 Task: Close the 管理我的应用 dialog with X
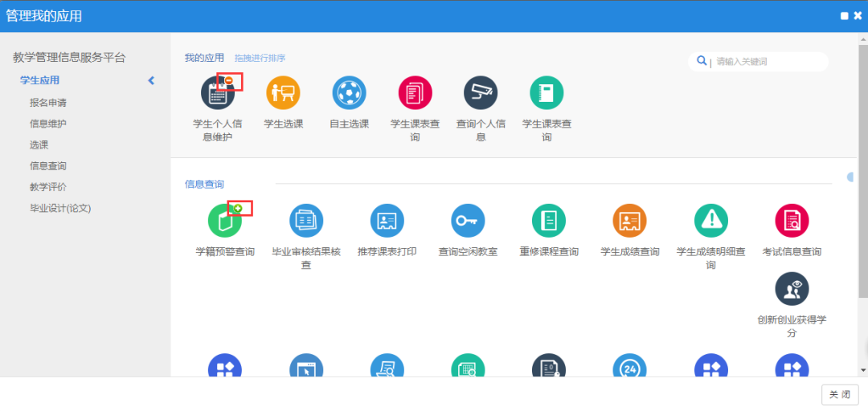858,16
